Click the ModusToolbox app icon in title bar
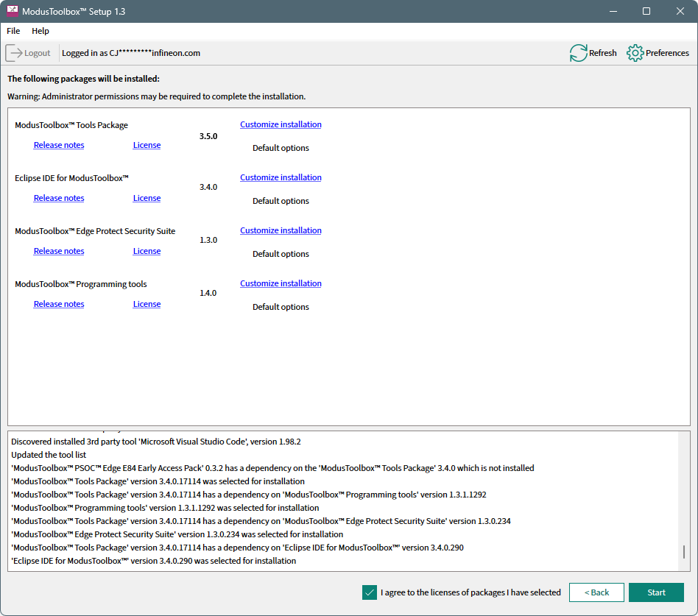Viewport: 698px width, 616px height. pyautogui.click(x=12, y=11)
